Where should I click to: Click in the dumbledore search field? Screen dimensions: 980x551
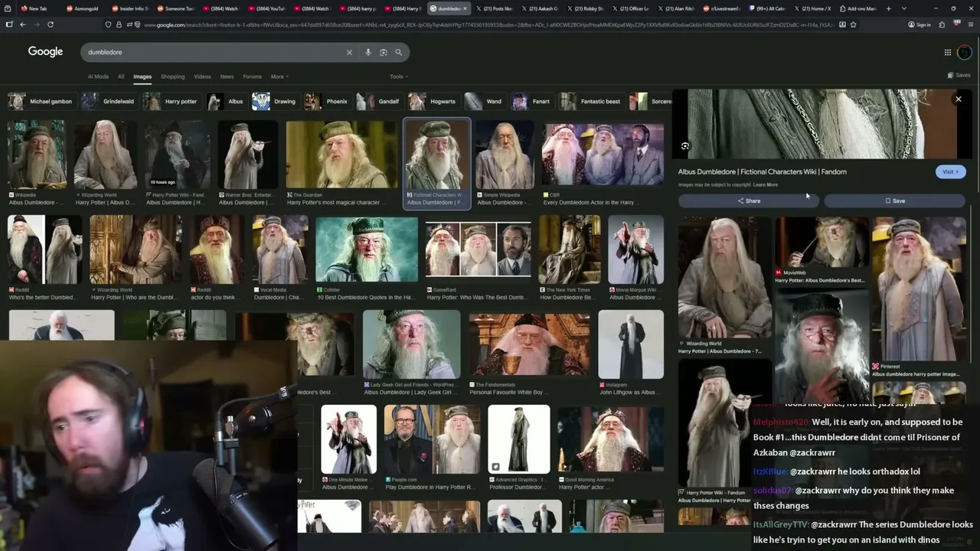click(x=214, y=52)
